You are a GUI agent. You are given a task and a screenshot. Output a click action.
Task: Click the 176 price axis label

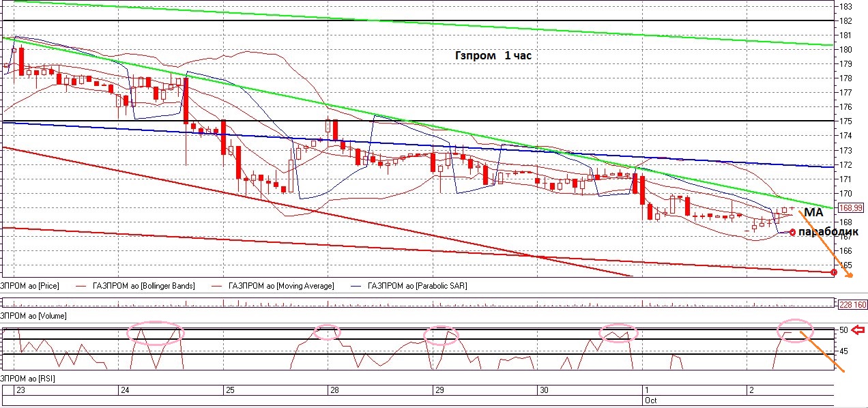click(845, 106)
